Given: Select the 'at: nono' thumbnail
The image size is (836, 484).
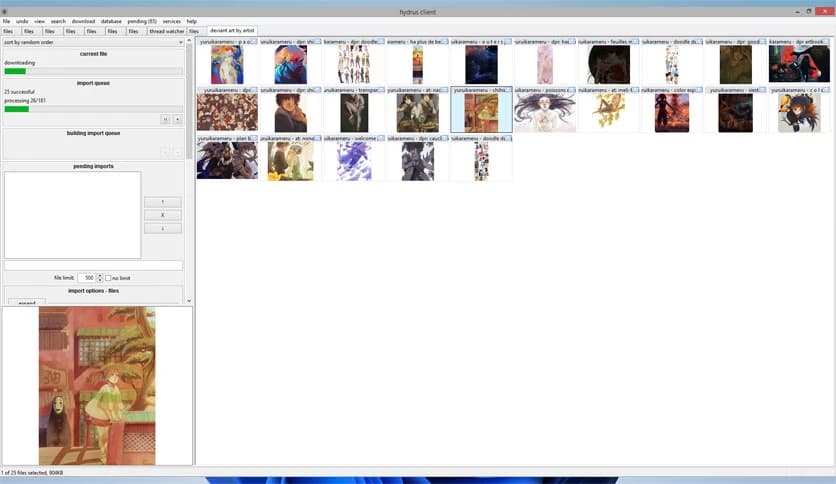Looking at the screenshot, I should (291, 158).
